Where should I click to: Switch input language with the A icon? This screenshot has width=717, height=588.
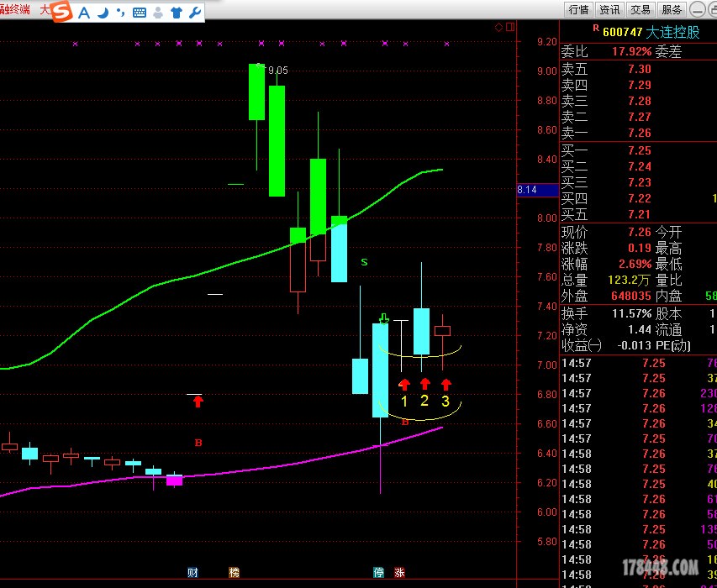pos(84,12)
